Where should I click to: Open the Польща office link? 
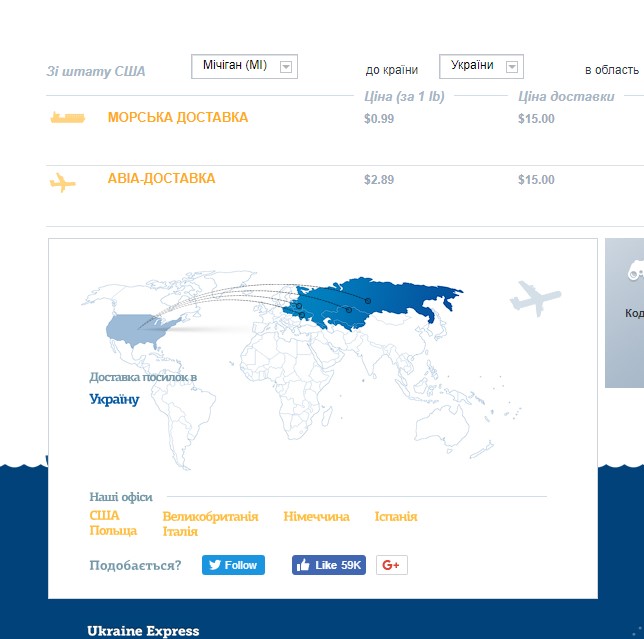[x=113, y=530]
